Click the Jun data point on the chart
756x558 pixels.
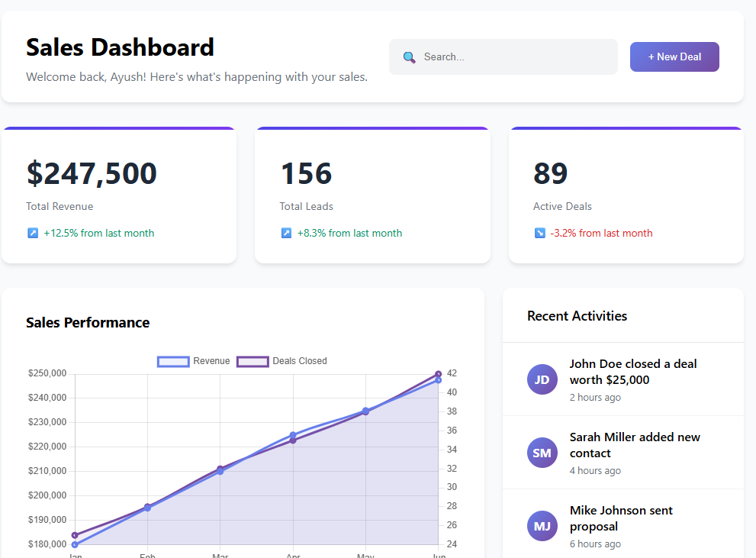pos(438,379)
